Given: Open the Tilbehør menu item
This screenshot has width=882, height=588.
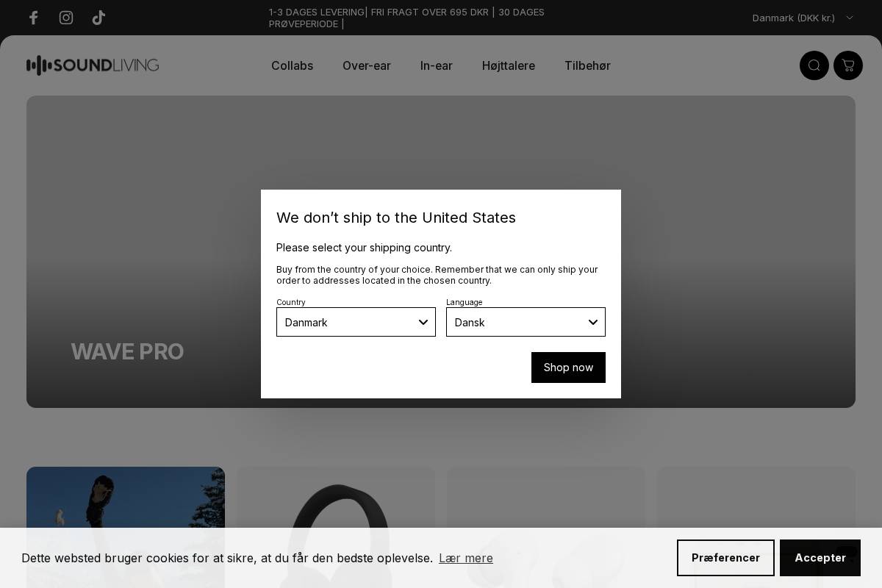Looking at the screenshot, I should click(587, 65).
